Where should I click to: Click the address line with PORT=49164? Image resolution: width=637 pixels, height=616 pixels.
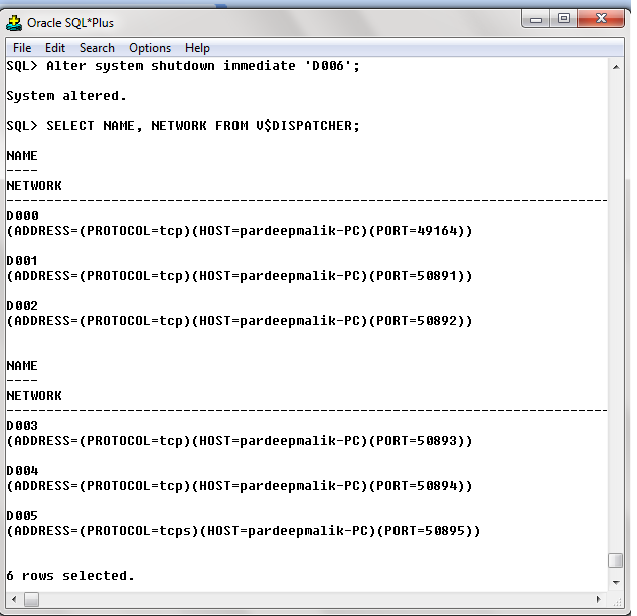tap(240, 231)
